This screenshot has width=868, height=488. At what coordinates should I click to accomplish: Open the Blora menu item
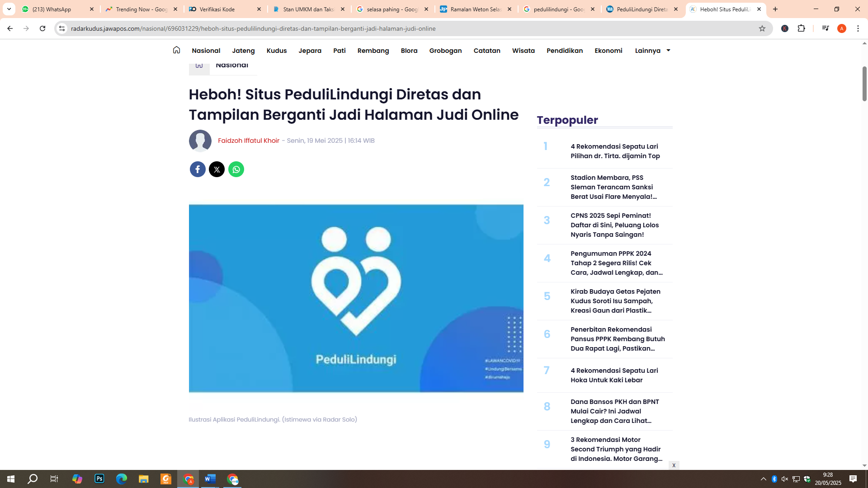409,51
